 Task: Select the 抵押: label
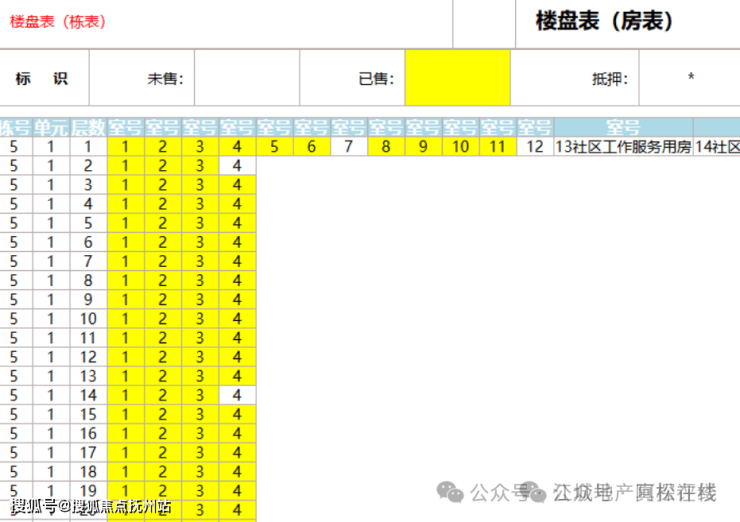tap(610, 78)
